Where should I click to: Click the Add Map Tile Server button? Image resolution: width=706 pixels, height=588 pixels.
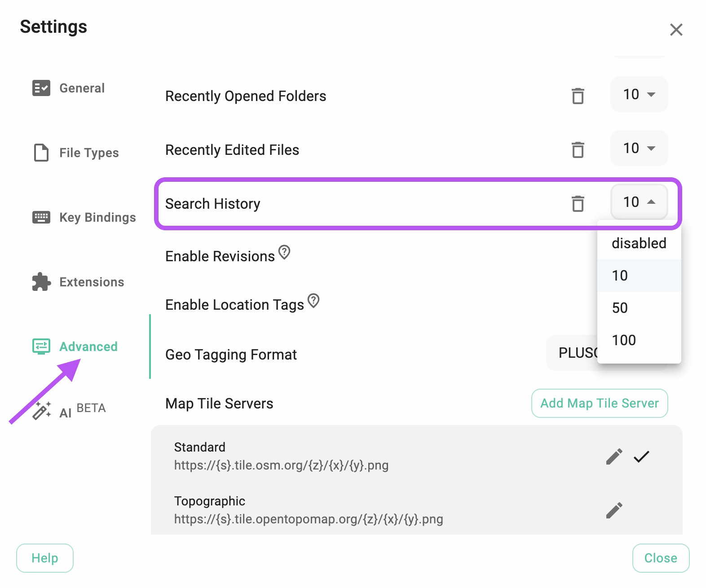[599, 403]
